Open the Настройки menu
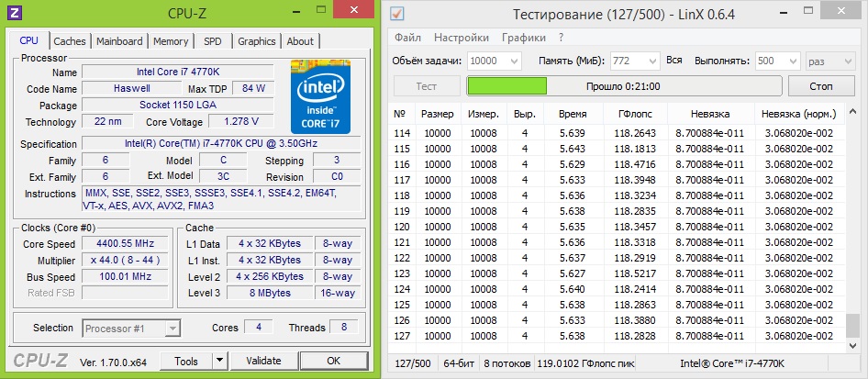This screenshot has height=379, width=868. point(462,38)
